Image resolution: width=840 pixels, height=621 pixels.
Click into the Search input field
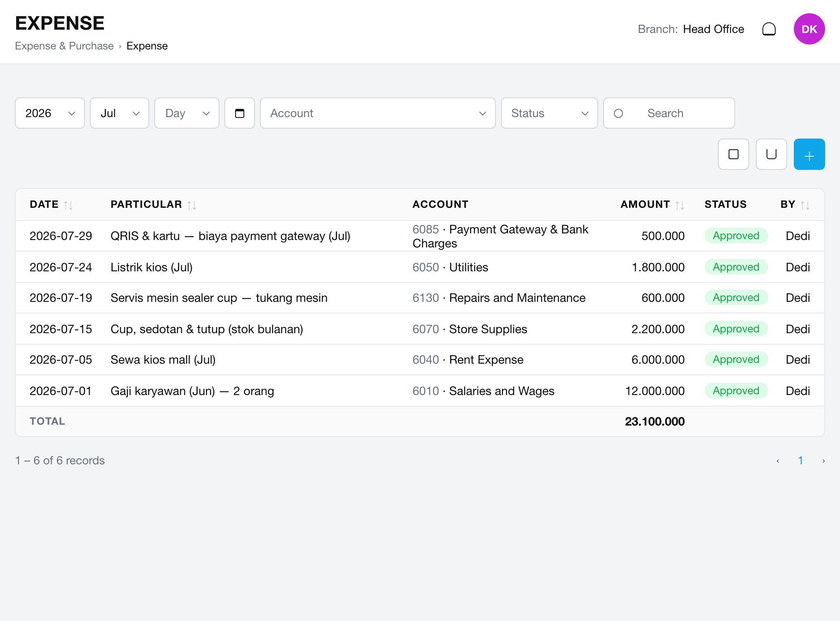[x=669, y=113]
